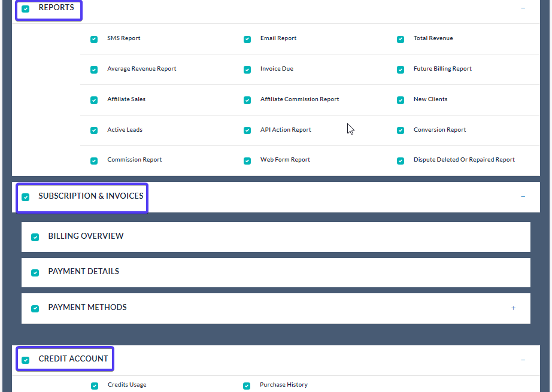552x392 pixels.
Task: Uncheck the PAYMENT DETAILS checkbox
Action: click(35, 272)
